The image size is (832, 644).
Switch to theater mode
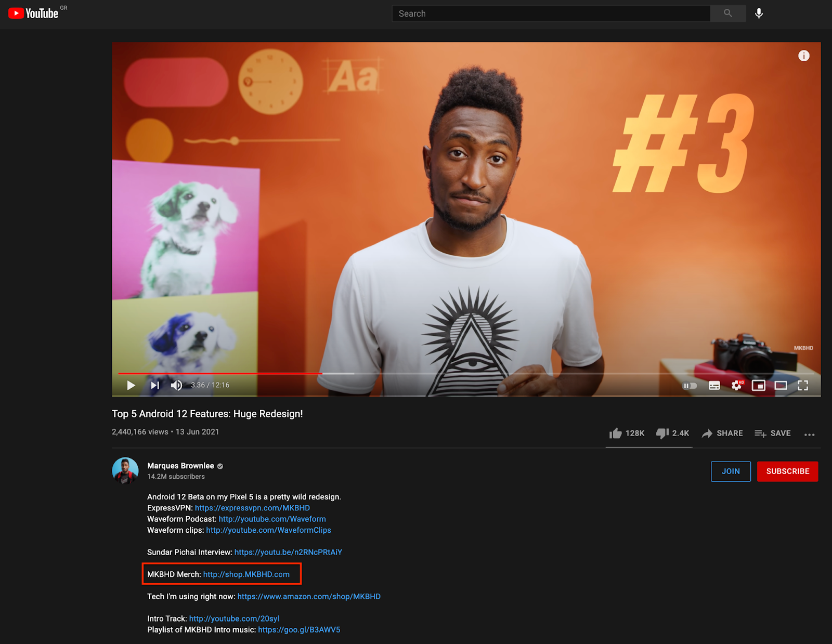(781, 386)
